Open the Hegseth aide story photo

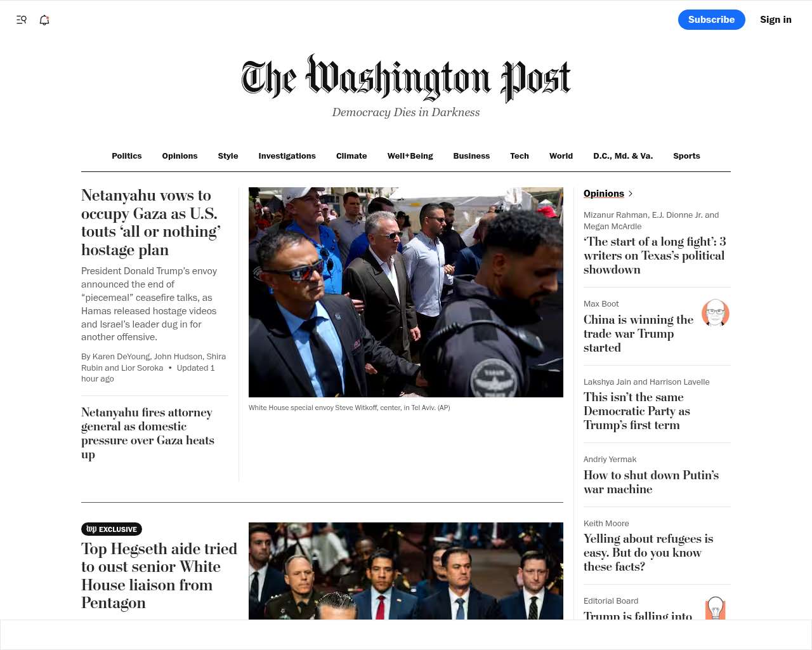[406, 571]
